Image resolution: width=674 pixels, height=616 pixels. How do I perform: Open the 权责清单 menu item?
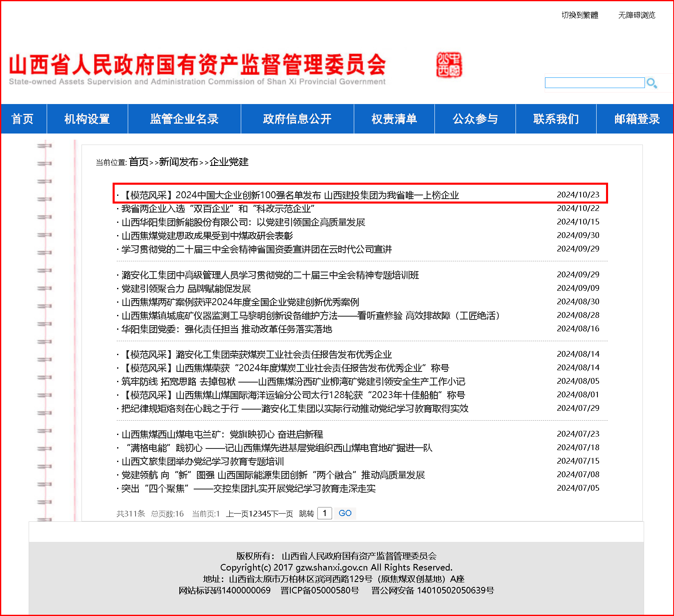(394, 119)
